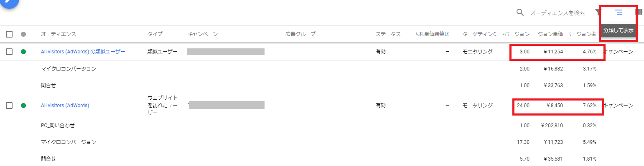
Task: Check the All visitors (AdWords) row checkbox
Action: (9, 106)
